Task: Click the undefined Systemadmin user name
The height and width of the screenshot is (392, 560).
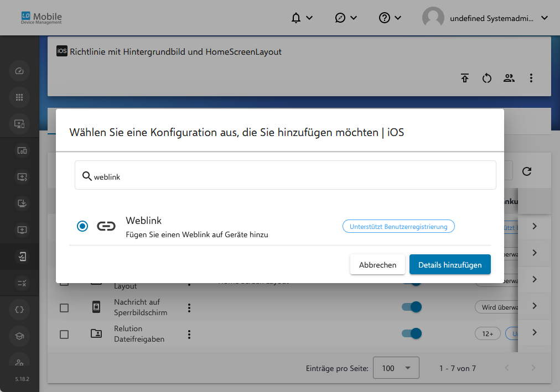Action: coord(492,18)
